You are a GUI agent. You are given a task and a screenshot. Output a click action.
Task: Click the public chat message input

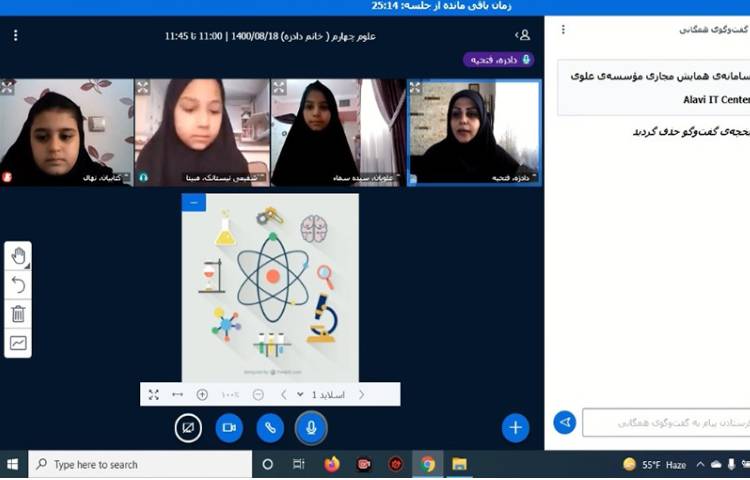point(665,423)
